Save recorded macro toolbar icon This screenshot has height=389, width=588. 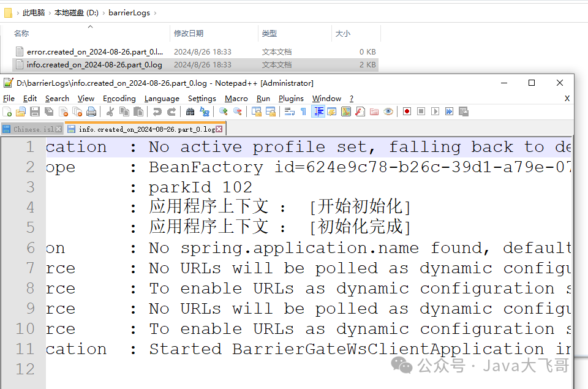(464, 111)
